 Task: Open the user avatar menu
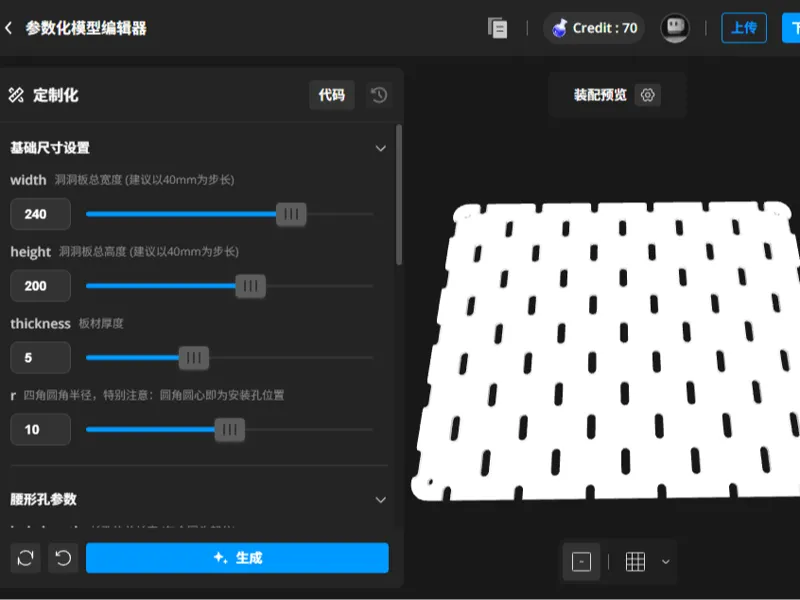(675, 28)
